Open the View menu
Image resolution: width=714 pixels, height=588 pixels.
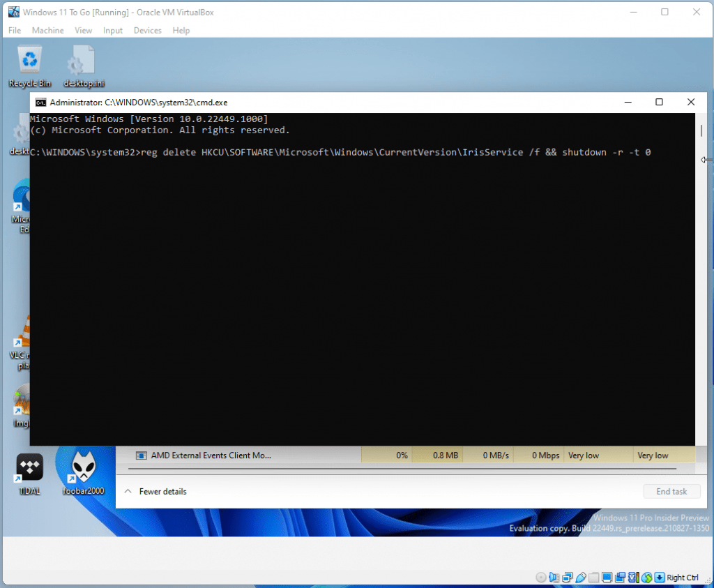(84, 31)
